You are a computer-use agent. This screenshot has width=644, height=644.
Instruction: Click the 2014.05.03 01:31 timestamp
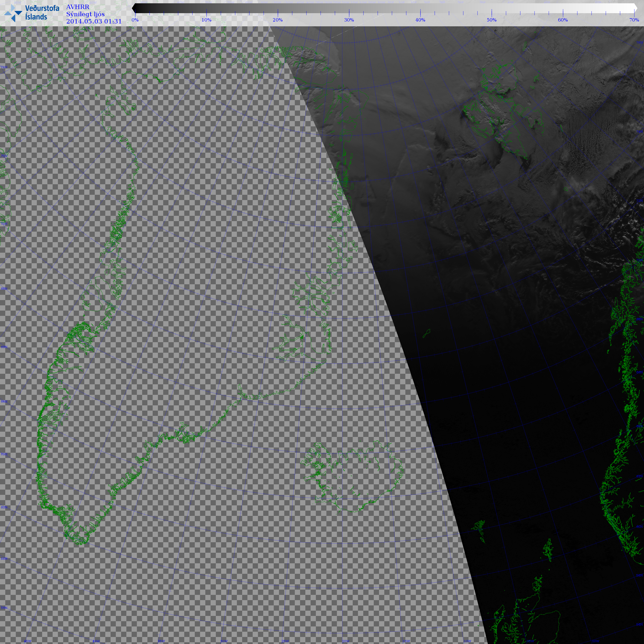point(94,21)
